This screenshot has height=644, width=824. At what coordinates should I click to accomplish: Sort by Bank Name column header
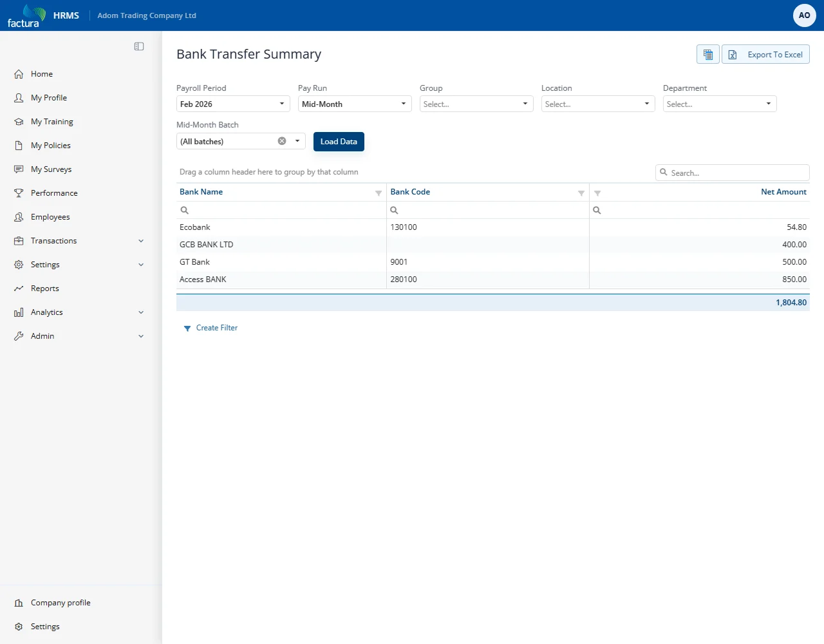pyautogui.click(x=201, y=192)
